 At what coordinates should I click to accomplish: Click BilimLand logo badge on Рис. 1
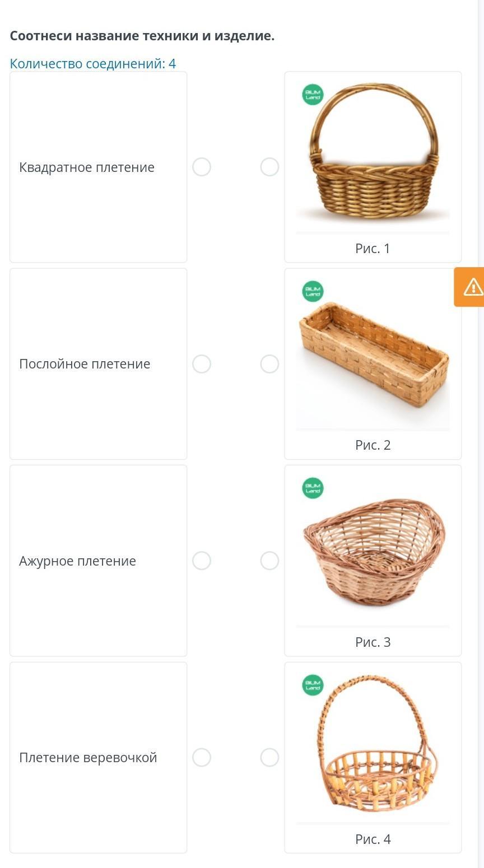click(x=313, y=94)
